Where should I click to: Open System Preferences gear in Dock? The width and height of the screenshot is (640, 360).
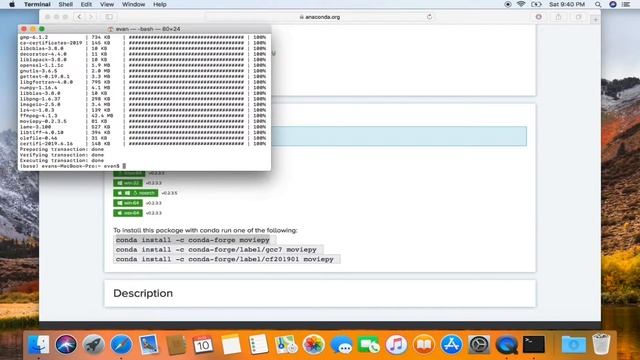point(479,345)
